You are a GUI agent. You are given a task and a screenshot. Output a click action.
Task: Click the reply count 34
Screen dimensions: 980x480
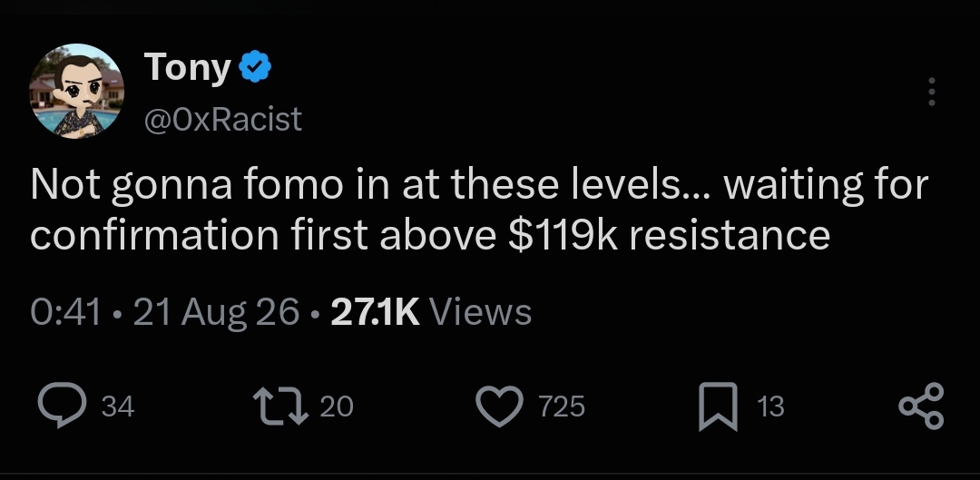coord(117,407)
